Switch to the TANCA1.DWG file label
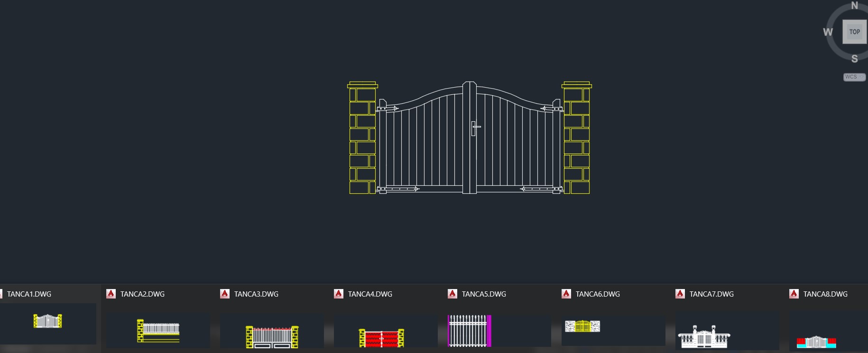This screenshot has width=868, height=353. click(29, 294)
